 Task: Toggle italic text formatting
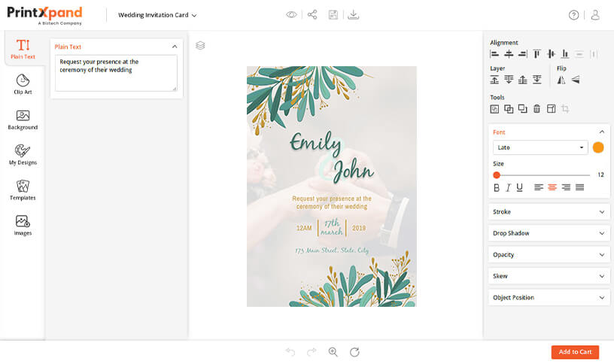click(x=508, y=187)
